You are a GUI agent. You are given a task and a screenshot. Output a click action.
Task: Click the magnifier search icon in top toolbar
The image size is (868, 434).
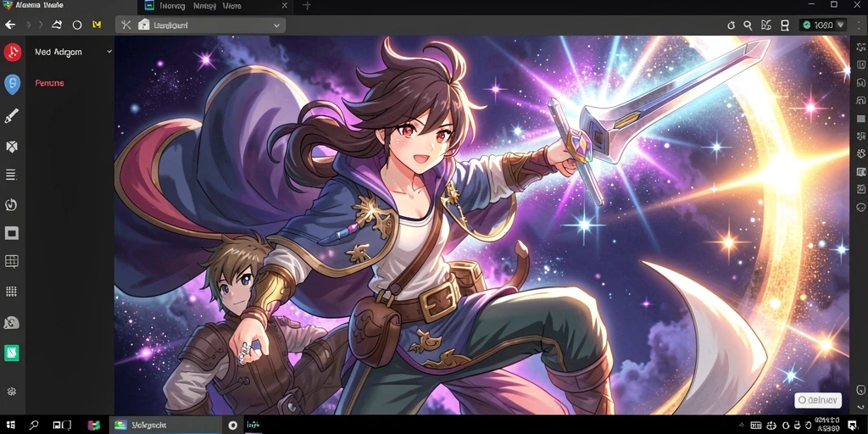click(748, 25)
